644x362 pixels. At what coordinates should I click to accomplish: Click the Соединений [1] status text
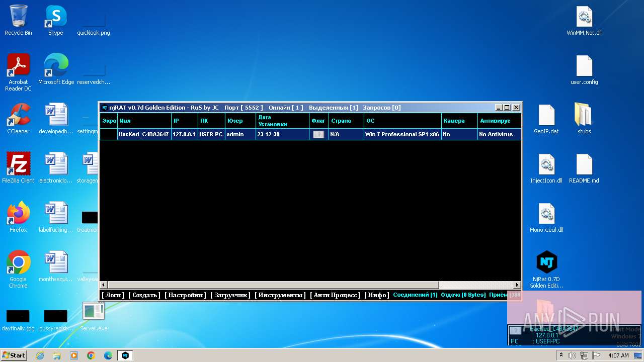point(415,295)
